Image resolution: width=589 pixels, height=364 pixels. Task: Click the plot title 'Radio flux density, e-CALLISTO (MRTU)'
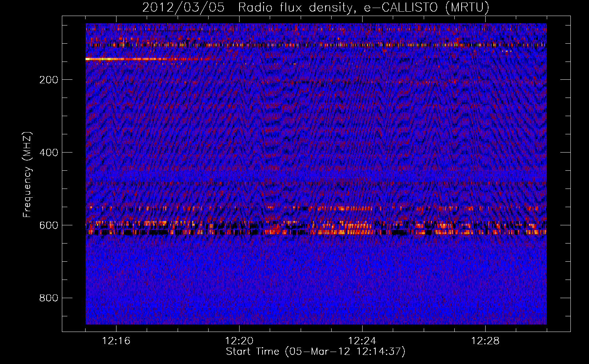[x=364, y=7]
